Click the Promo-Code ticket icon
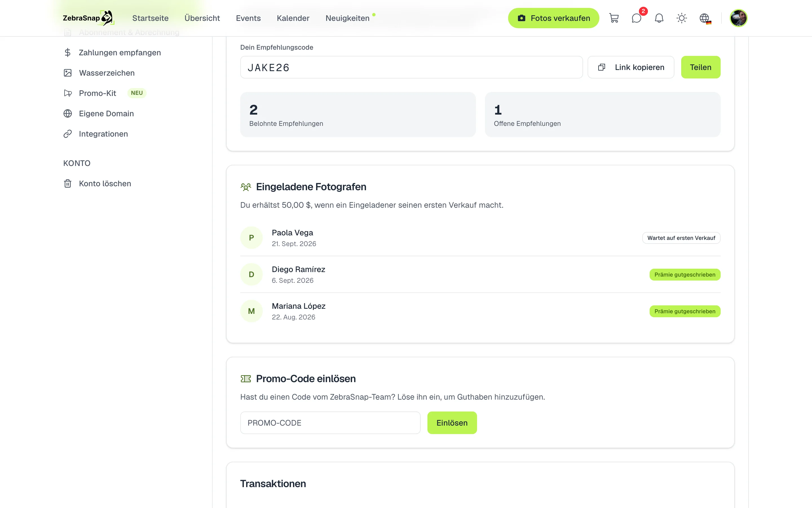The width and height of the screenshot is (812, 508). coord(246,379)
